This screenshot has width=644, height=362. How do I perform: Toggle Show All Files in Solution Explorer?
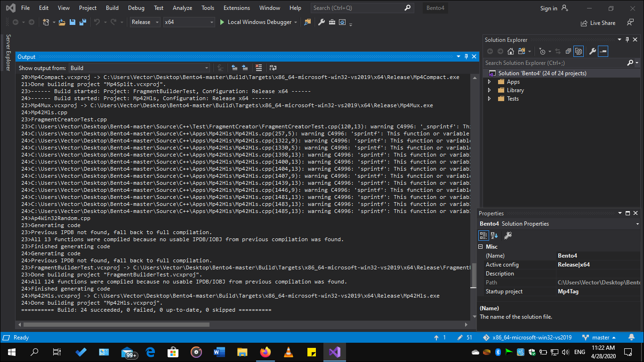click(x=579, y=51)
